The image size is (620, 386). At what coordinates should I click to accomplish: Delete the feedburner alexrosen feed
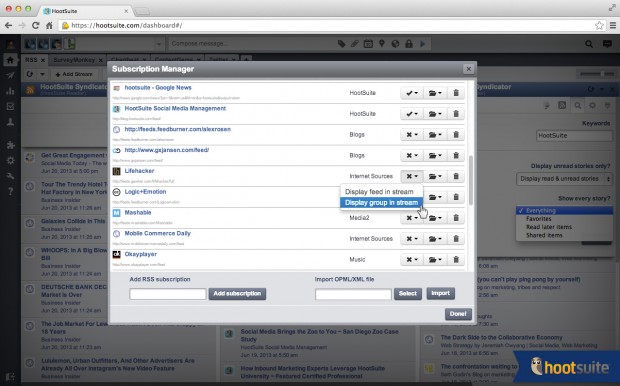pyautogui.click(x=456, y=135)
